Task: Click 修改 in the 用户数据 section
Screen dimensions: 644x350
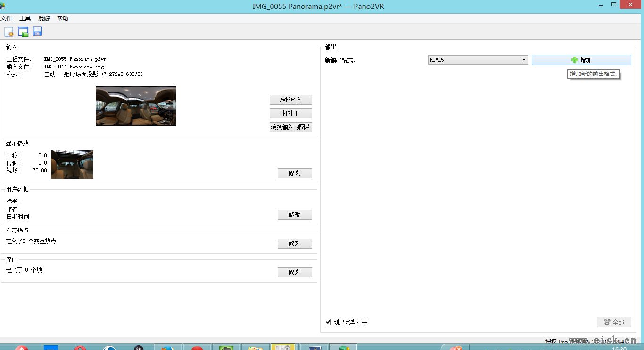Action: click(295, 215)
